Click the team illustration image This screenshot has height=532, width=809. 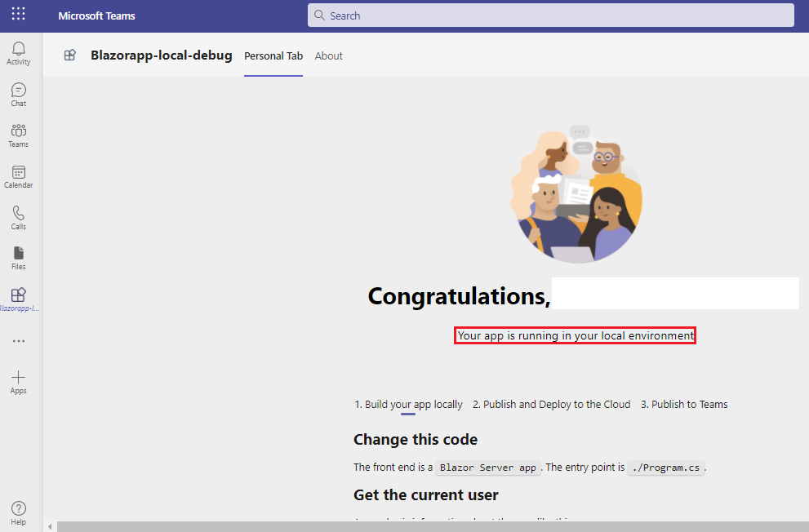576,194
